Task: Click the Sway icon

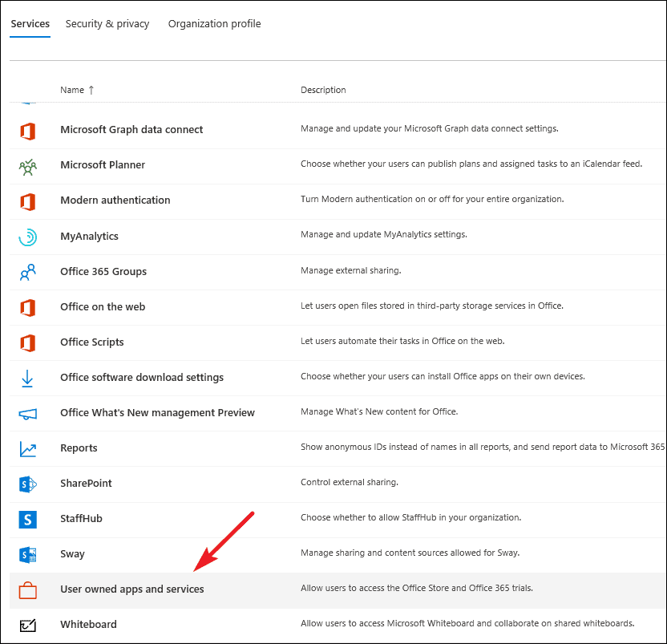Action: pos(27,555)
